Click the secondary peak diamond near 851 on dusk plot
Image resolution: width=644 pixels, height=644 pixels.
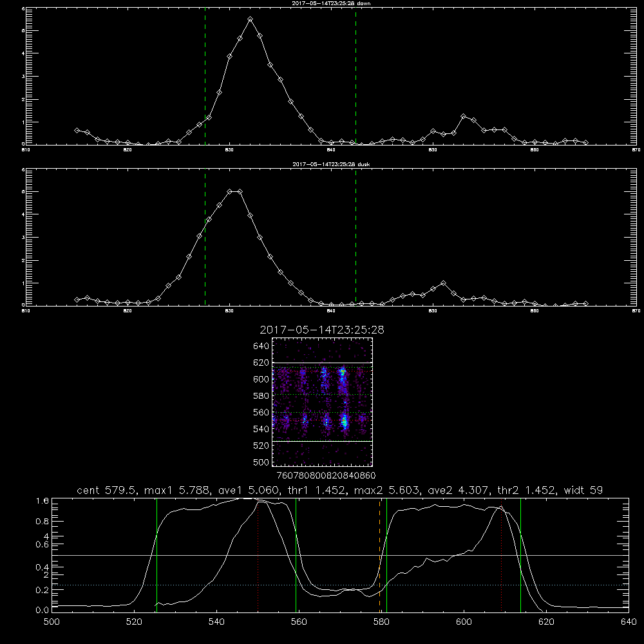tap(443, 283)
